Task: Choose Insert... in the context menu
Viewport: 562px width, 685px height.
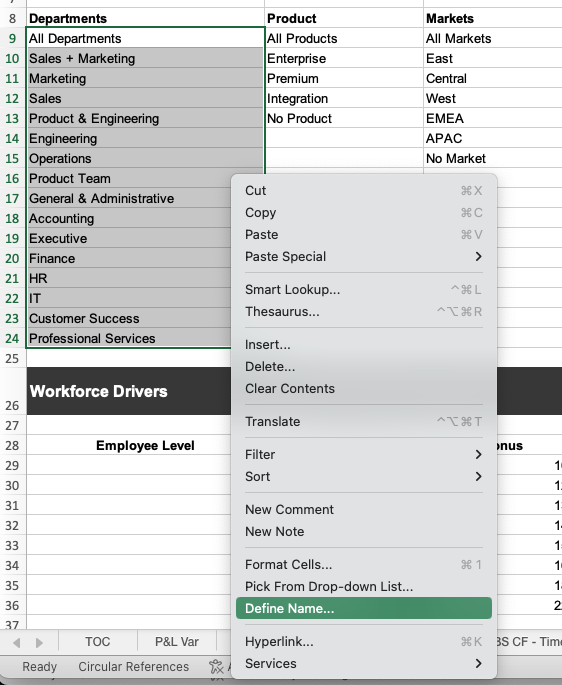Action: coord(364,345)
